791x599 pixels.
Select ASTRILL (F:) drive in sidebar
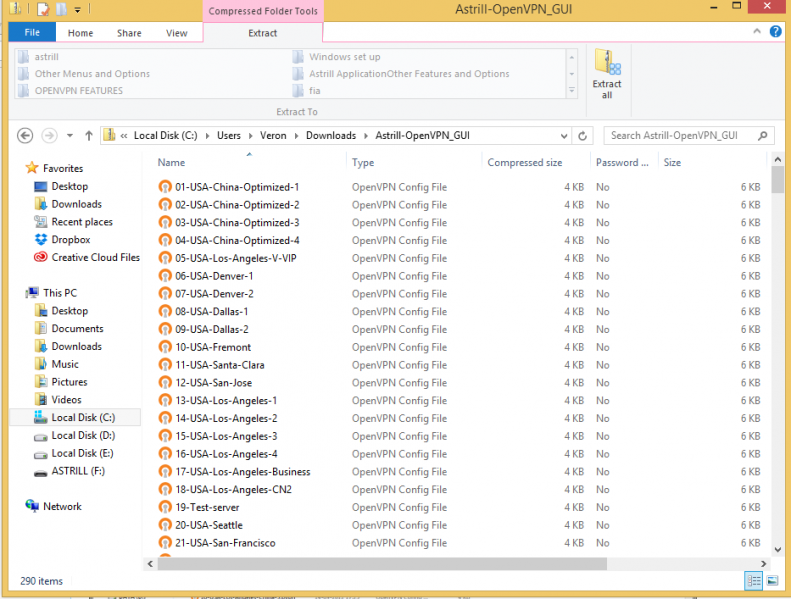(x=69, y=471)
